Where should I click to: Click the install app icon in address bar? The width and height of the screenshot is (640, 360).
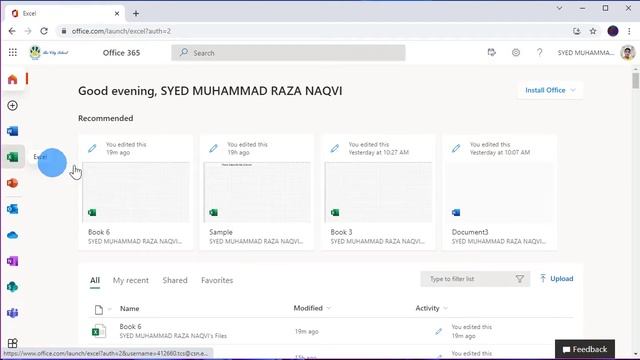[x=576, y=31]
